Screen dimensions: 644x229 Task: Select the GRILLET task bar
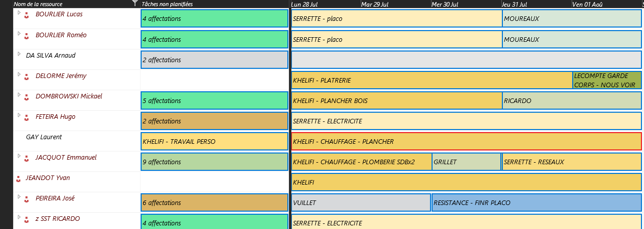coord(466,162)
